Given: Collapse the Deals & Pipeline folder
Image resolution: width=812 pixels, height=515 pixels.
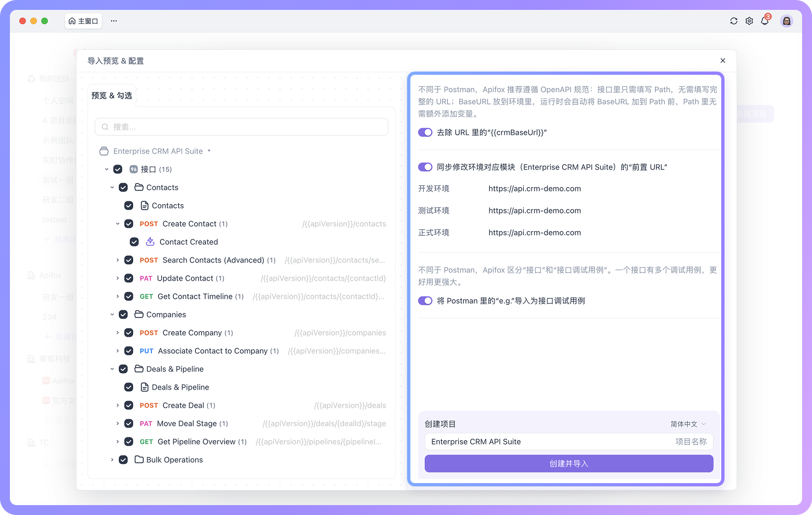Looking at the screenshot, I should 112,369.
